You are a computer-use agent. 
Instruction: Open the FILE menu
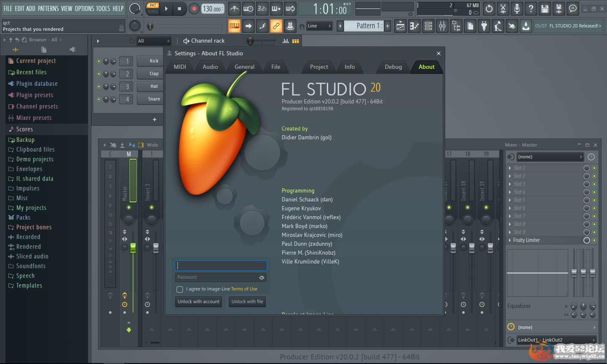click(8, 8)
